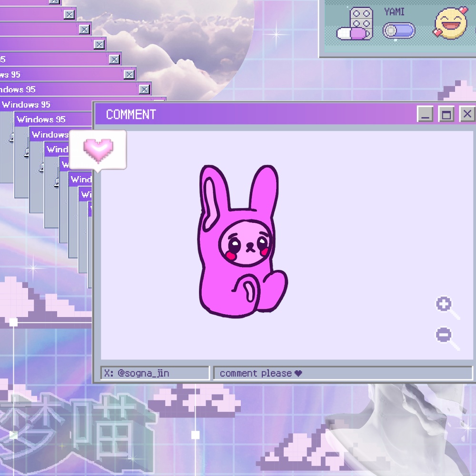
Task: Close the window titled "ndows 95"
Action: 144,89
